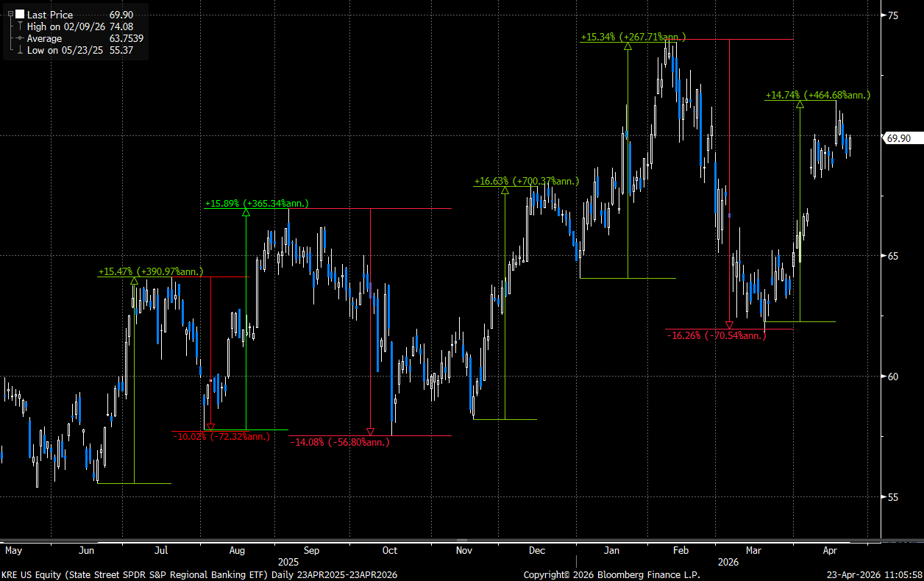The image size is (924, 581).
Task: Select the '+14.74% (+464.68%ann.)' annotation label
Action: tap(818, 95)
